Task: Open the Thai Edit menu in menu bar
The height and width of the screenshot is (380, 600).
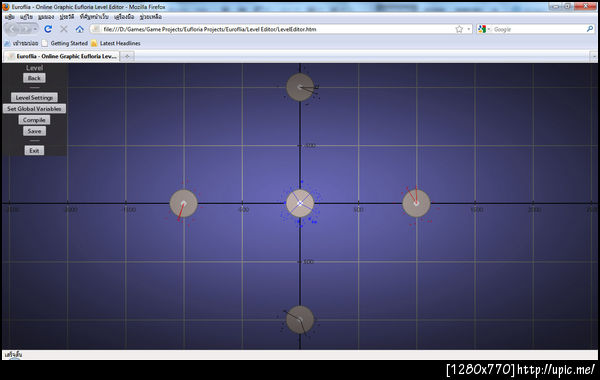Action: pyautogui.click(x=26, y=17)
